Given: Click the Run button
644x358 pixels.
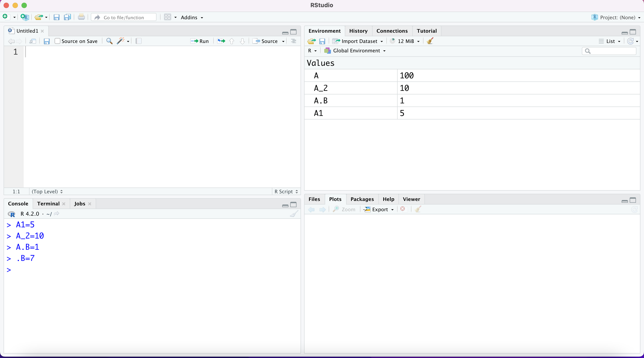Looking at the screenshot, I should 200,41.
